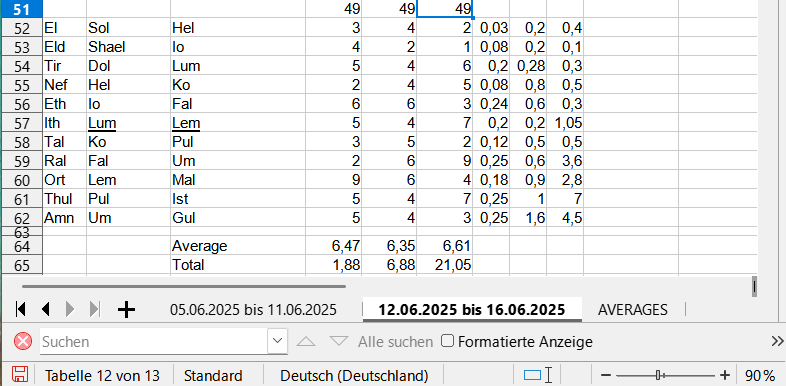The width and height of the screenshot is (786, 386).
Task: Open the search history dropdown
Action: click(x=278, y=341)
